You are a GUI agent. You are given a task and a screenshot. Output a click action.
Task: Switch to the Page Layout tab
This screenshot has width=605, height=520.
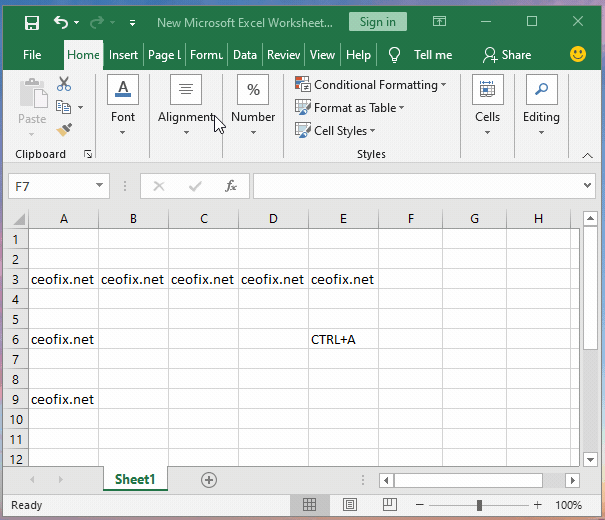coord(164,55)
